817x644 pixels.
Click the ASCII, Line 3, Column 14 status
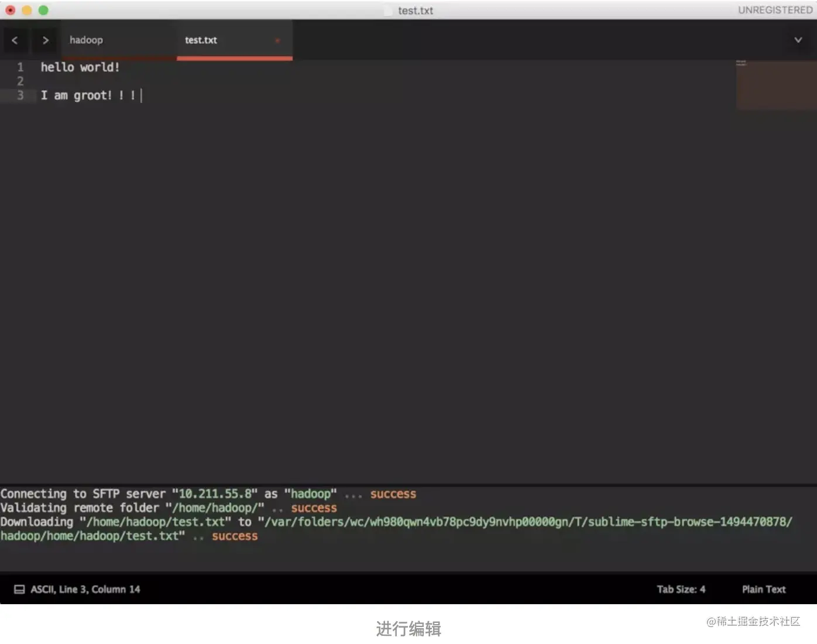pos(85,590)
